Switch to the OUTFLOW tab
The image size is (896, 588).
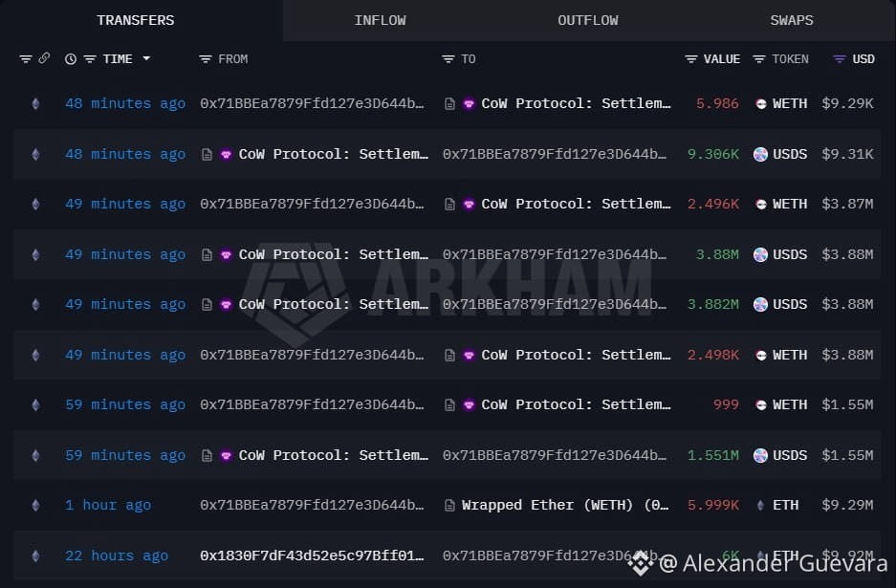[x=588, y=21]
